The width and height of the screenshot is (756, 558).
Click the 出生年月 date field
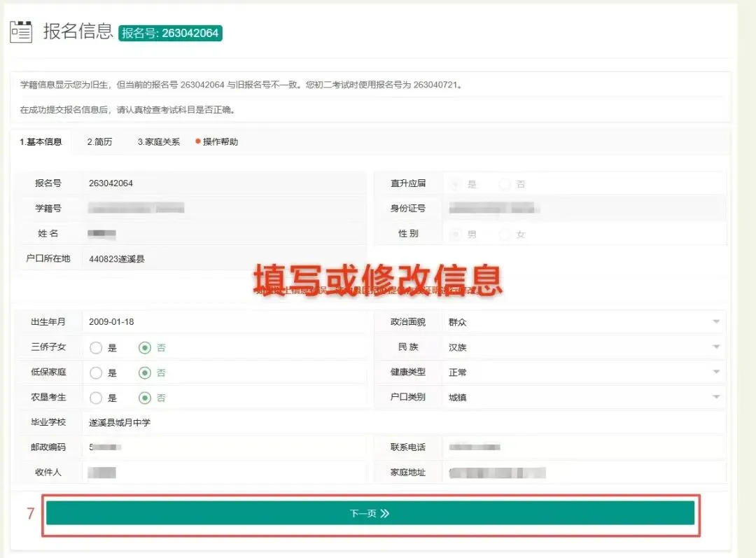click(x=210, y=321)
